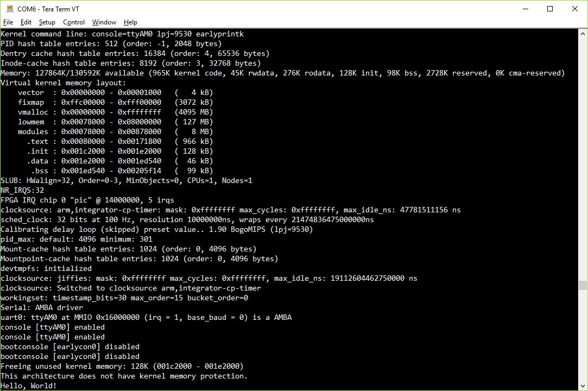Image resolution: width=588 pixels, height=391 pixels.
Task: Click the scrollbar down arrow
Action: tap(583, 384)
